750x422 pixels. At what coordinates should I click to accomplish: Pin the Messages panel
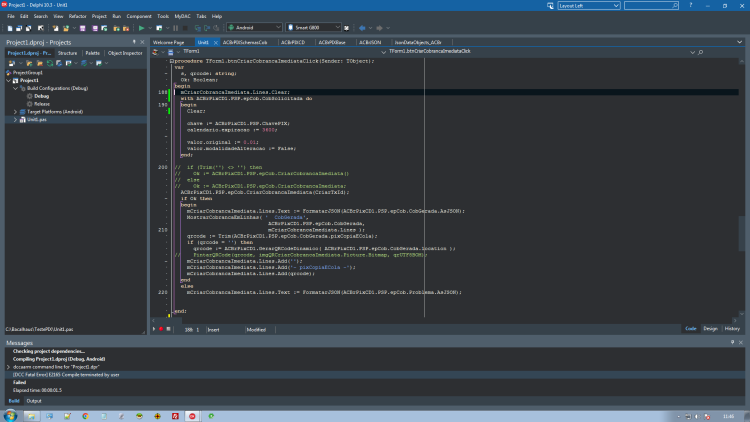(x=732, y=343)
